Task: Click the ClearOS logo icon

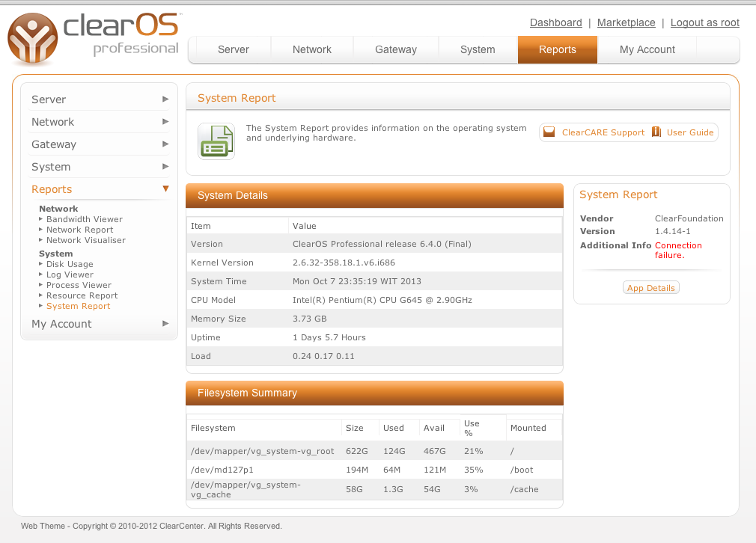Action: coord(33,39)
